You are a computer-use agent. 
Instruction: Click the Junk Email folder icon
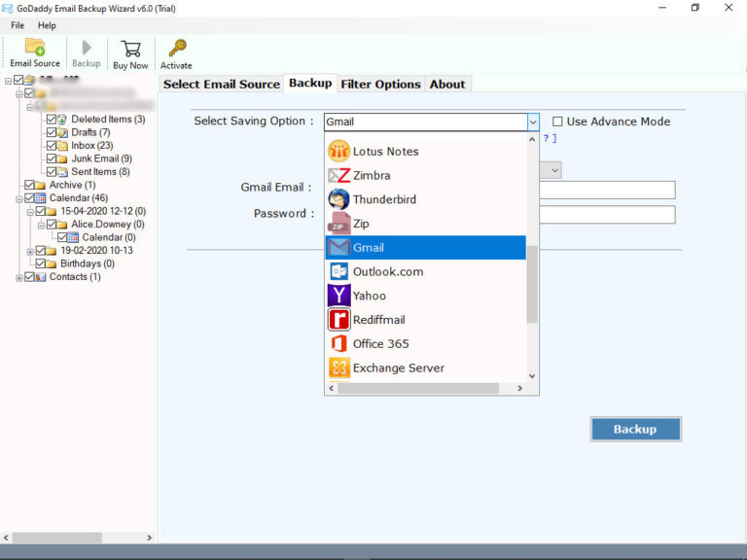click(62, 158)
